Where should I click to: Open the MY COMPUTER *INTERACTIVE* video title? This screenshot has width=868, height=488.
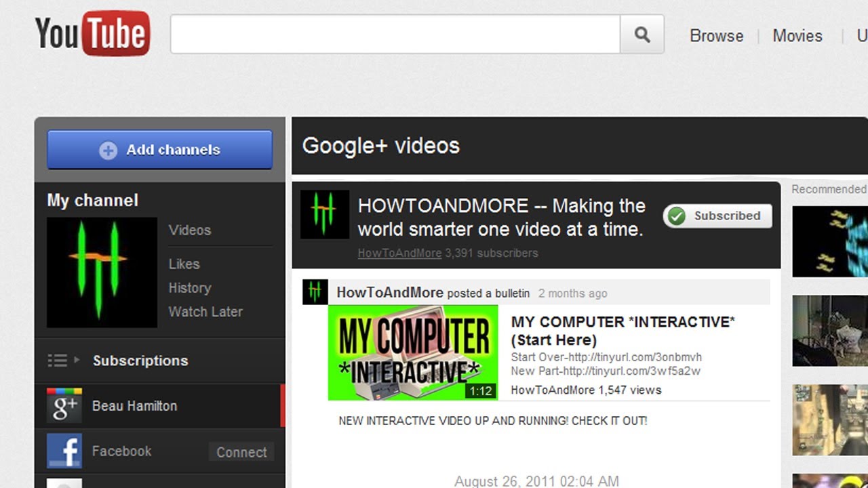pos(623,331)
